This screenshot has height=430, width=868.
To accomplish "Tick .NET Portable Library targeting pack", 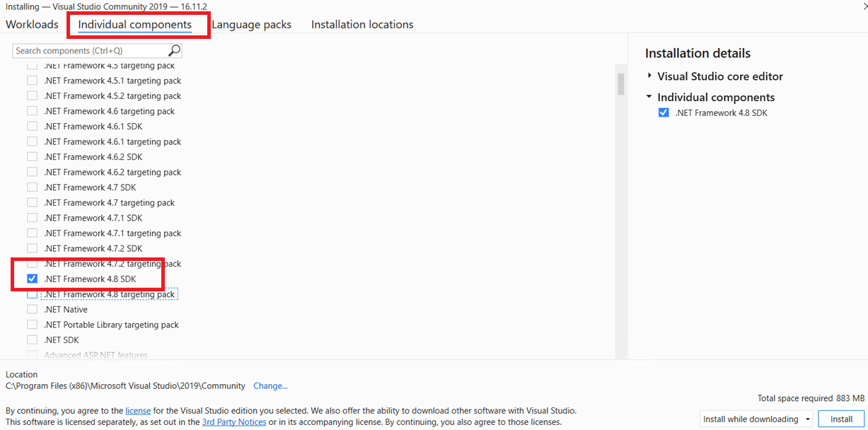I will (x=32, y=325).
